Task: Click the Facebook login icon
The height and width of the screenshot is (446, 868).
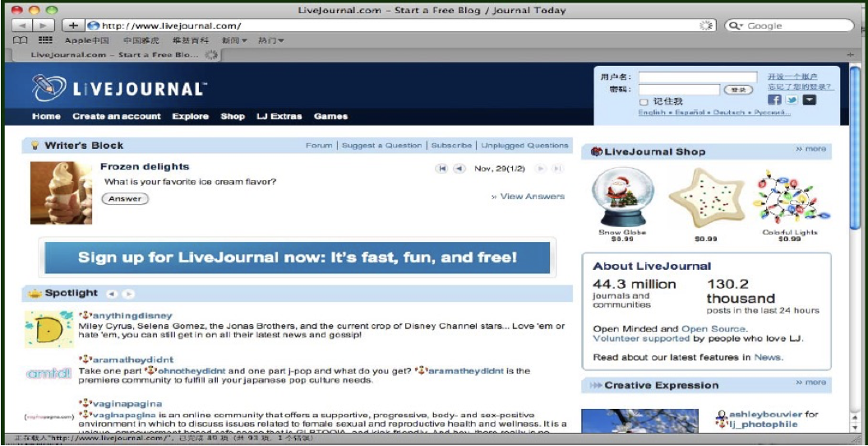Action: (x=774, y=100)
